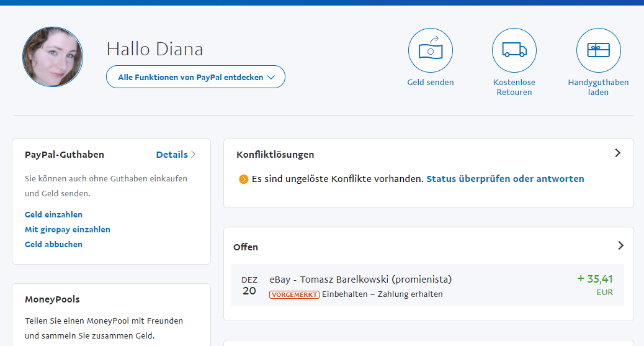The height and width of the screenshot is (346, 644).
Task: Click the Hallo Diana greeting
Action: [x=155, y=49]
